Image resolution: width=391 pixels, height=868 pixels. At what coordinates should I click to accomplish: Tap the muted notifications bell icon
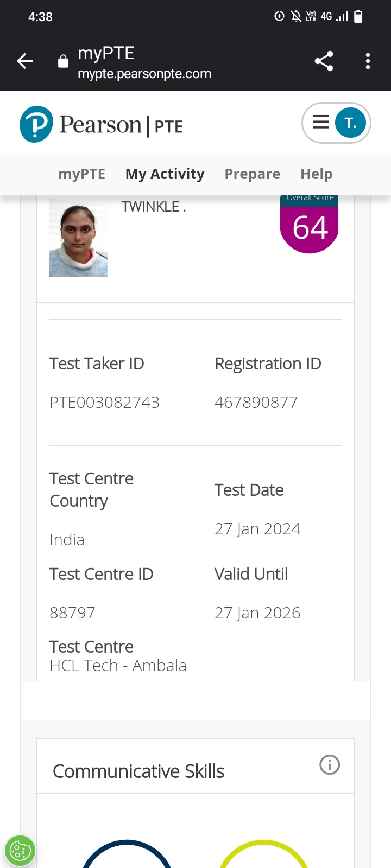click(x=296, y=16)
